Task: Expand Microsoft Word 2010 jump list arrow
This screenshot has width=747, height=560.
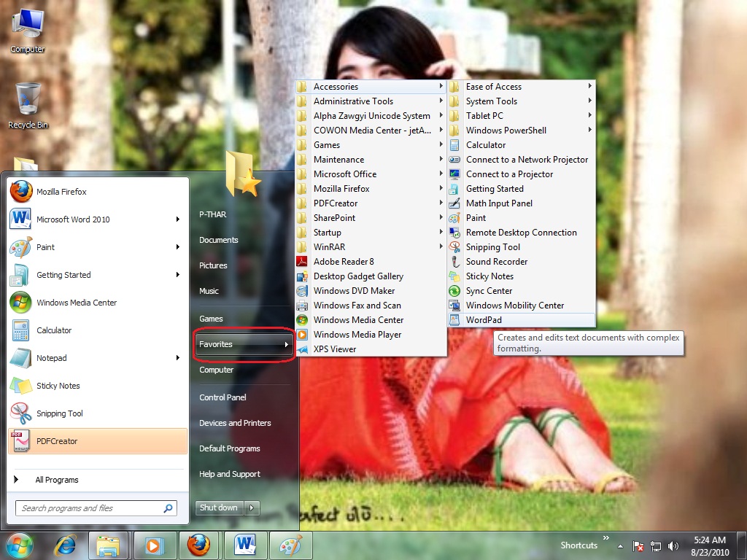Action: tap(178, 219)
